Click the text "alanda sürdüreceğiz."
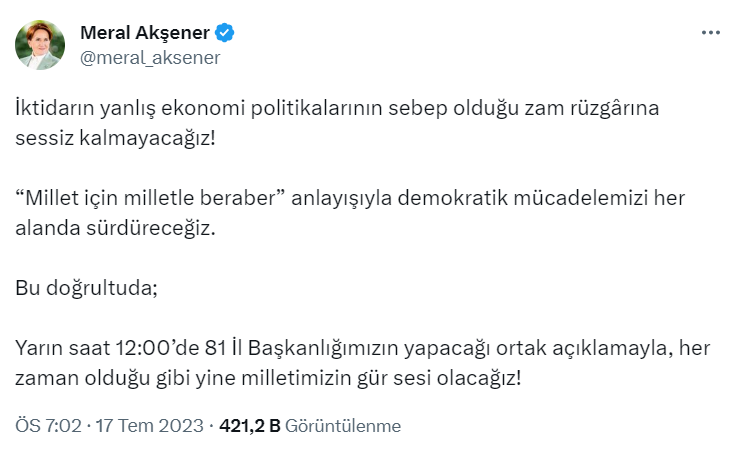Screen dimensions: 738x455 115,227
